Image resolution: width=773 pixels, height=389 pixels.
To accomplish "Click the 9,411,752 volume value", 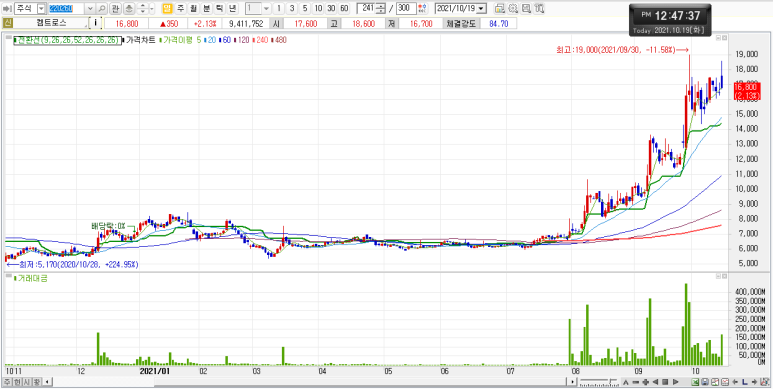I will click(246, 23).
